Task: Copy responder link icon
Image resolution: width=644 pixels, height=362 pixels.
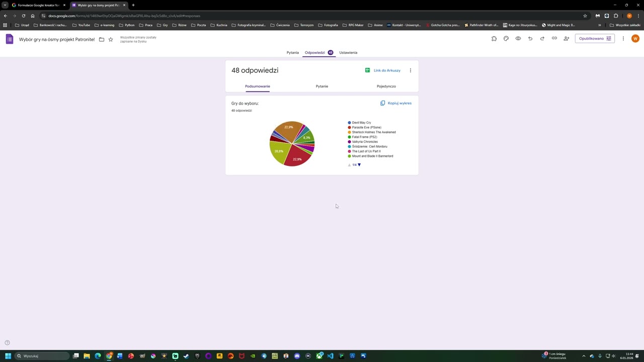Action: pos(554,38)
